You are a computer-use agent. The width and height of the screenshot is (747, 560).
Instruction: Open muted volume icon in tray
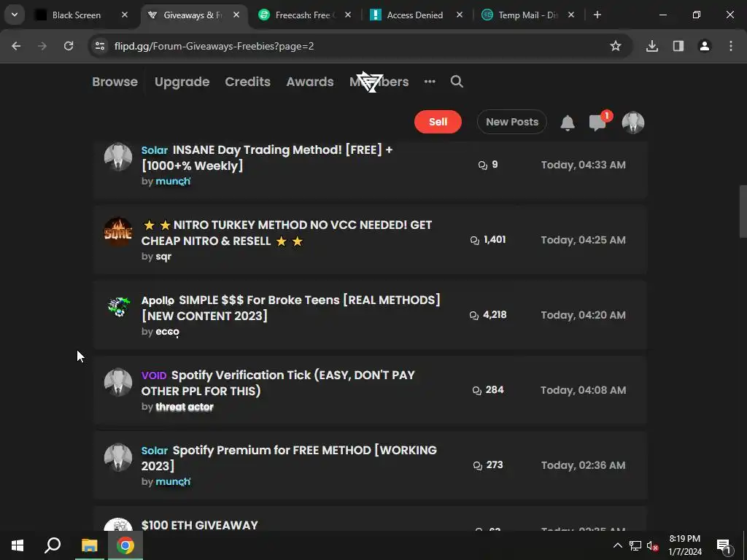[652, 545]
